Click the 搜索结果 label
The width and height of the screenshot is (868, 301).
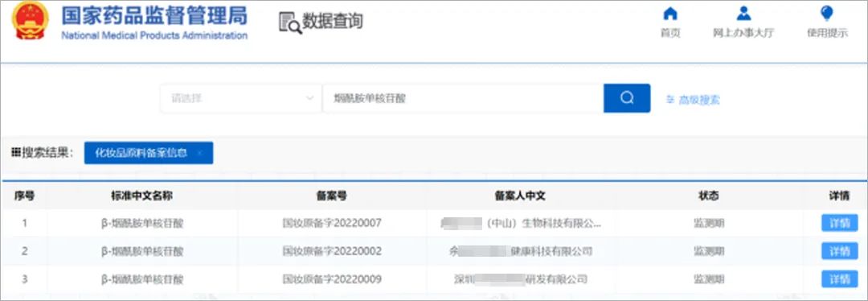[x=43, y=153]
